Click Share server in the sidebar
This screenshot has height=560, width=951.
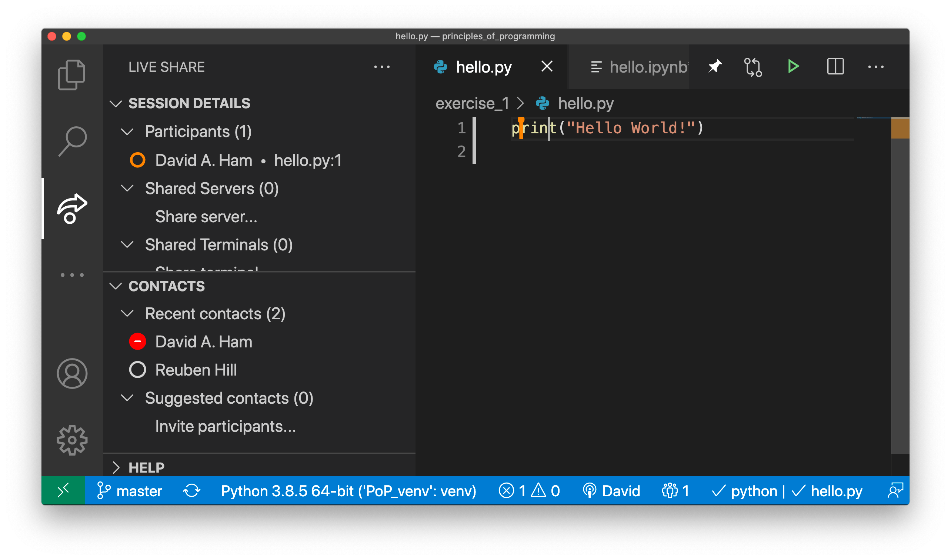coord(206,217)
